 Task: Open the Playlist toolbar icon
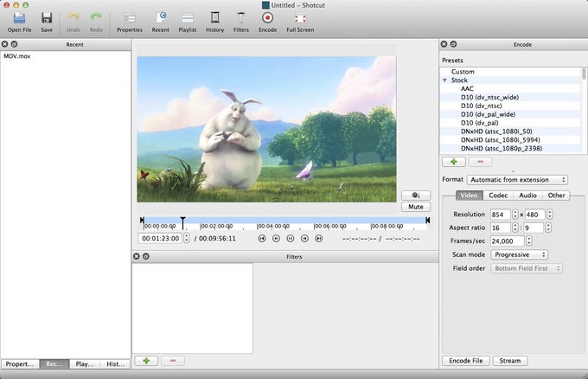pos(188,22)
